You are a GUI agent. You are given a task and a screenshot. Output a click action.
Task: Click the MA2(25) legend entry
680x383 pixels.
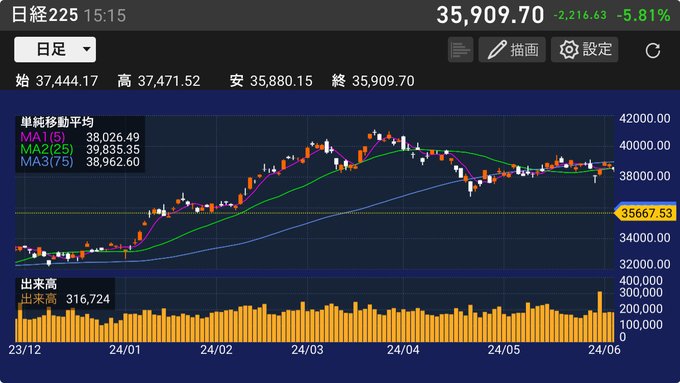coord(80,150)
